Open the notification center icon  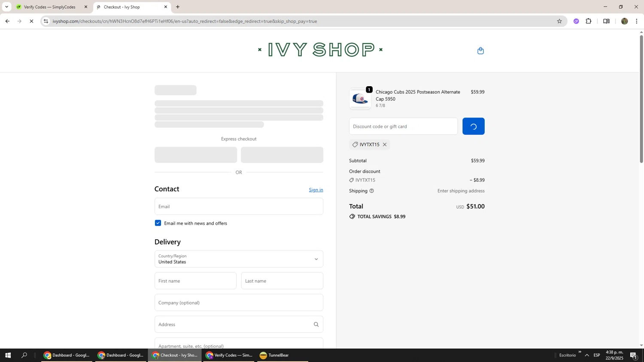click(634, 355)
